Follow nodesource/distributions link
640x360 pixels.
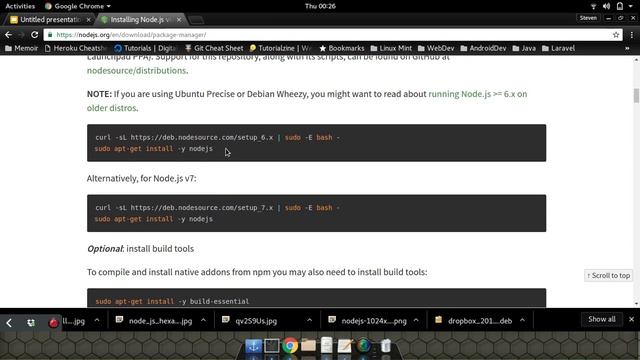coord(136,71)
